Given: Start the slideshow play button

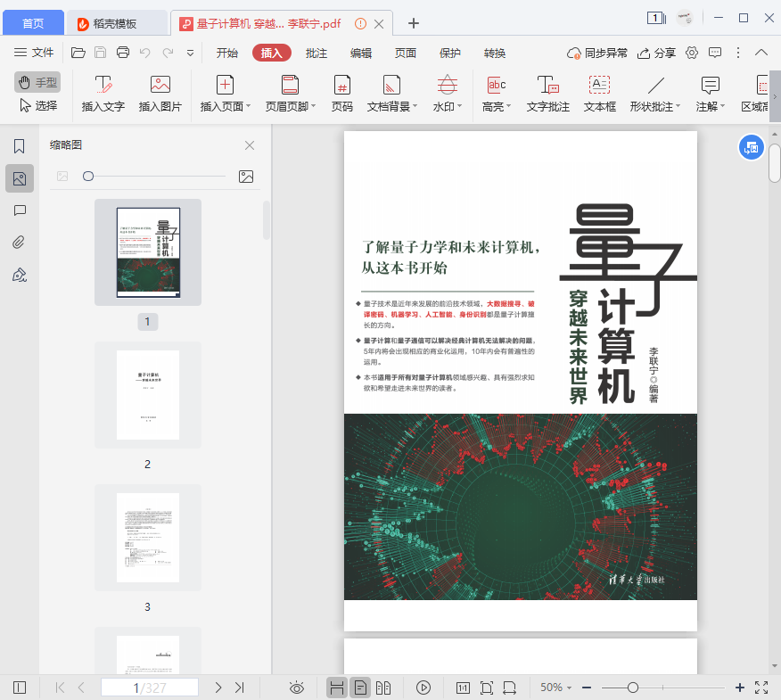Looking at the screenshot, I should pyautogui.click(x=423, y=688).
